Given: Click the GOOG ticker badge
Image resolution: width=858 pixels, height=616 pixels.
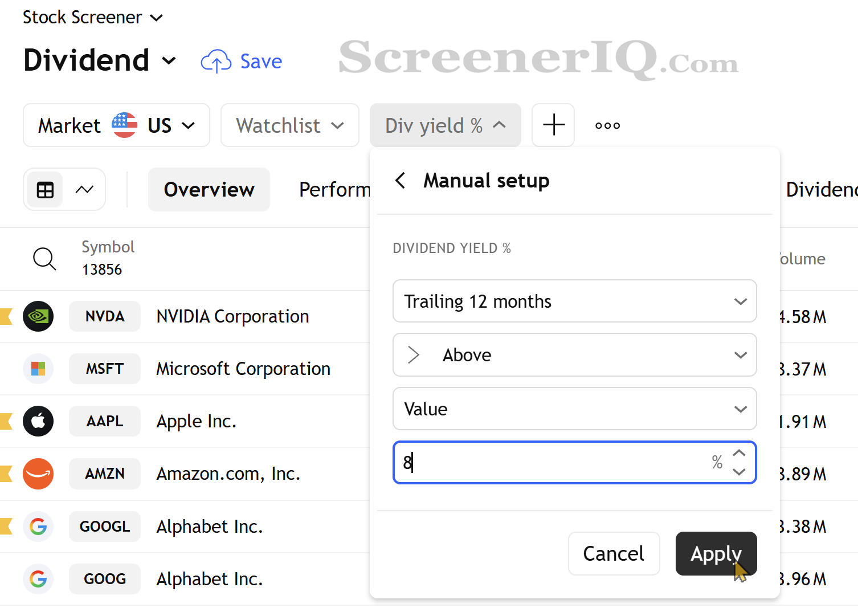Looking at the screenshot, I should 105,578.
